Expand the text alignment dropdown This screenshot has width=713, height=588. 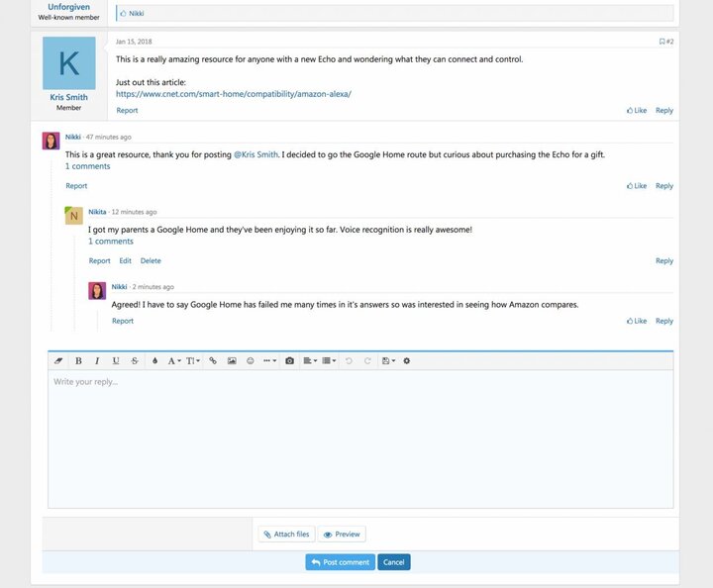pos(309,361)
